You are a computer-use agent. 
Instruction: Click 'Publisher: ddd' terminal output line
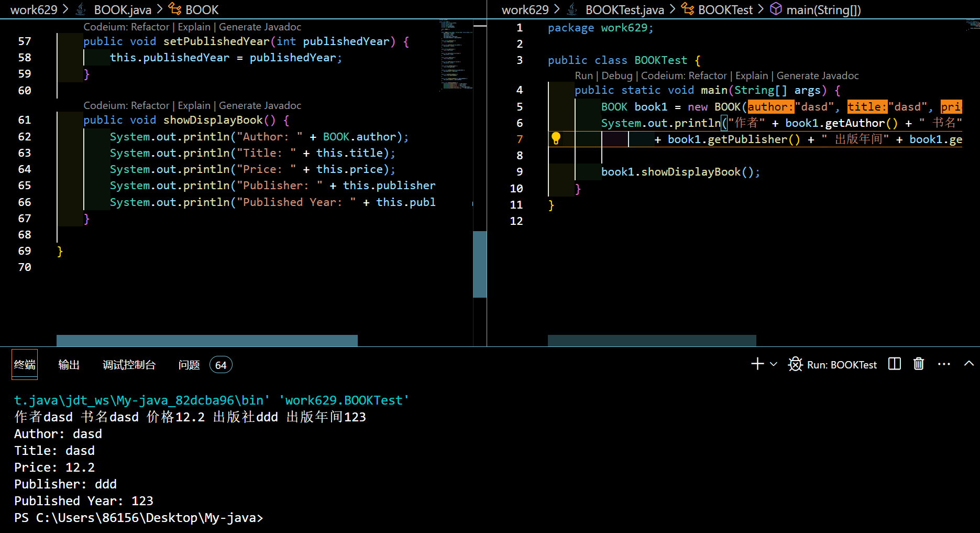click(x=65, y=484)
